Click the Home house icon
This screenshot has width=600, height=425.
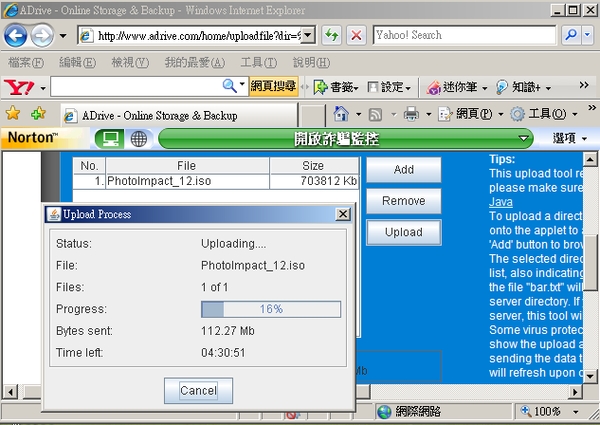click(341, 114)
